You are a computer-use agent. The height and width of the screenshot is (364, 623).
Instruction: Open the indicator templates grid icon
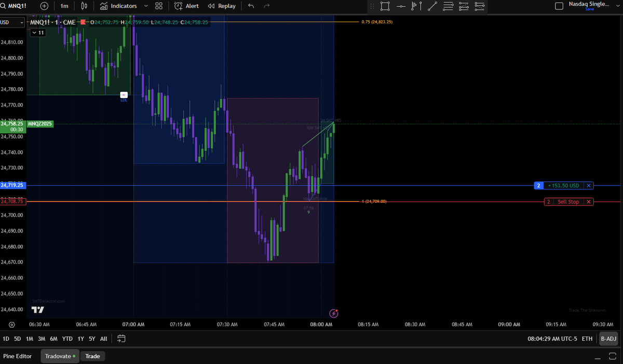click(x=159, y=6)
